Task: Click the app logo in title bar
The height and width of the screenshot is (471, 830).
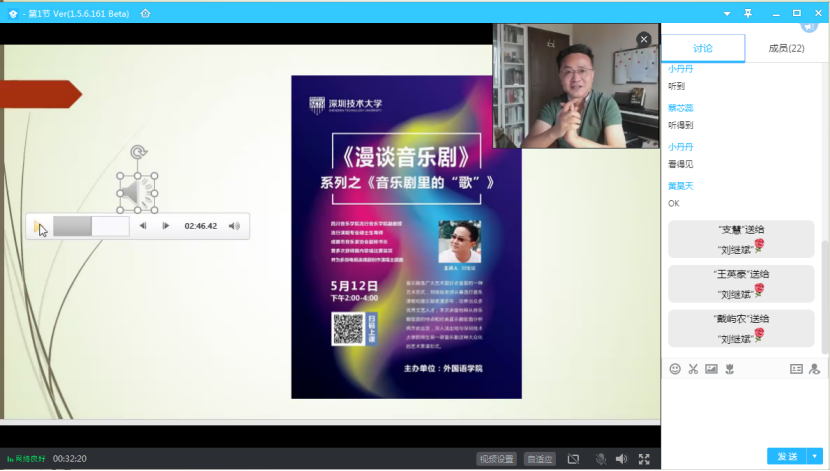Action: pyautogui.click(x=13, y=14)
